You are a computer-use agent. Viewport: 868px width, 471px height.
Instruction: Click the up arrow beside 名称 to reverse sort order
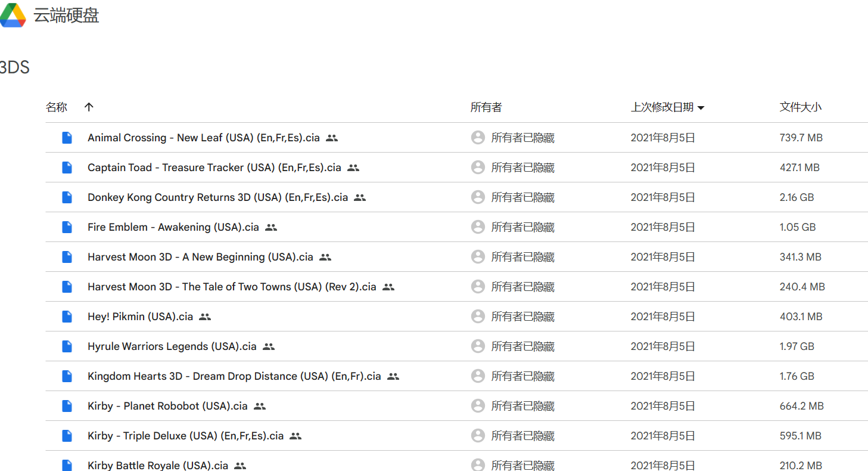pos(89,107)
